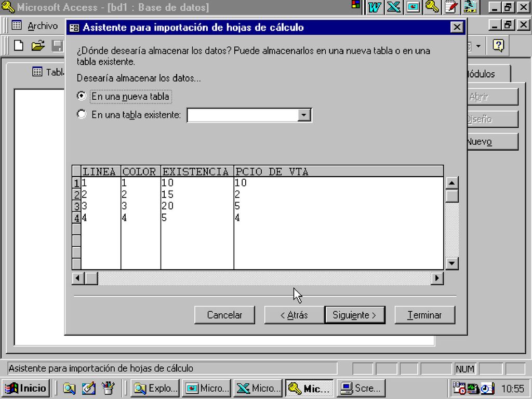Click Diseño button in database window

493,119
